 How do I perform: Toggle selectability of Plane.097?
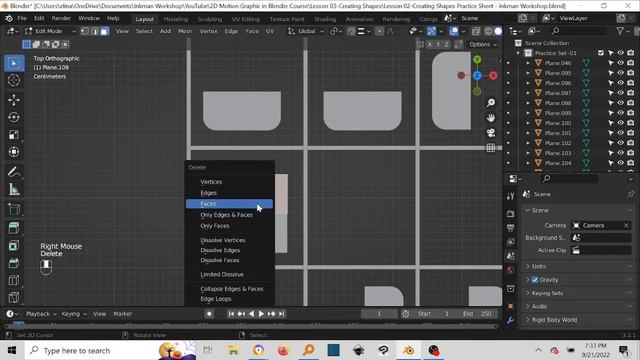pyautogui.click(x=611, y=93)
